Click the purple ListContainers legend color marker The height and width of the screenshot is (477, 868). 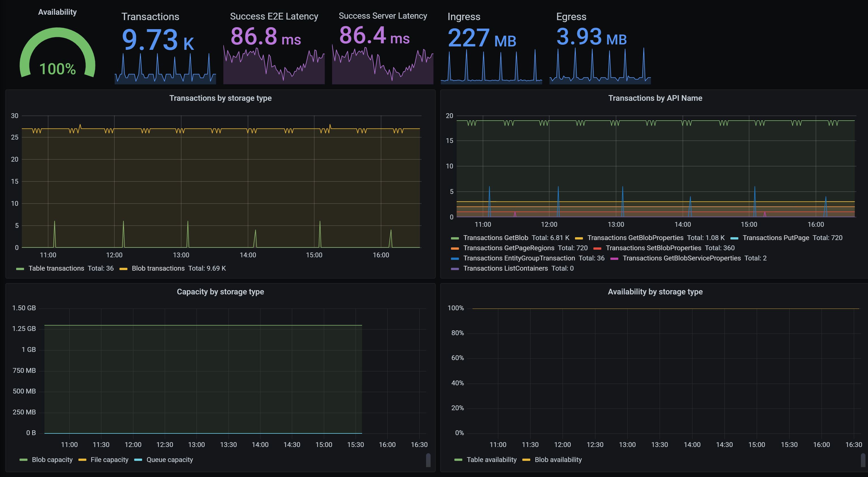455,269
